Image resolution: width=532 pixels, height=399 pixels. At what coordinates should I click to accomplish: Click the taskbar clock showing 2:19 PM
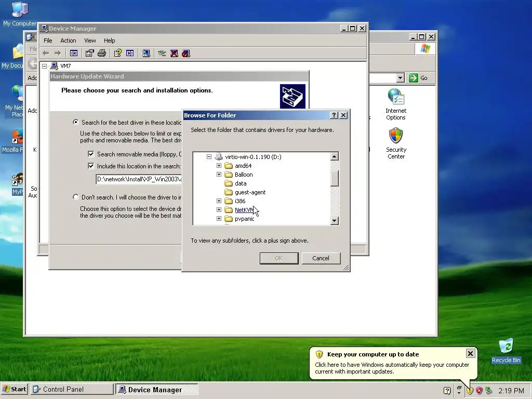511,391
